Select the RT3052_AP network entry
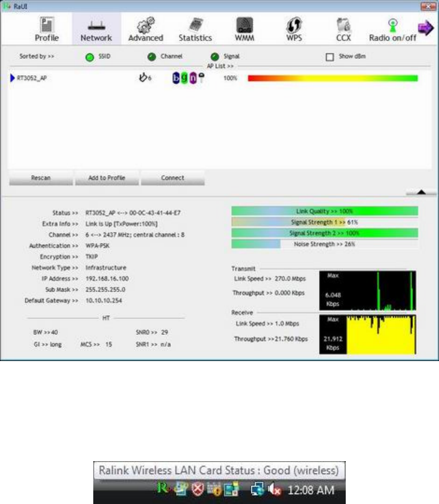Viewport: 439px width, 504px height. coord(220,78)
